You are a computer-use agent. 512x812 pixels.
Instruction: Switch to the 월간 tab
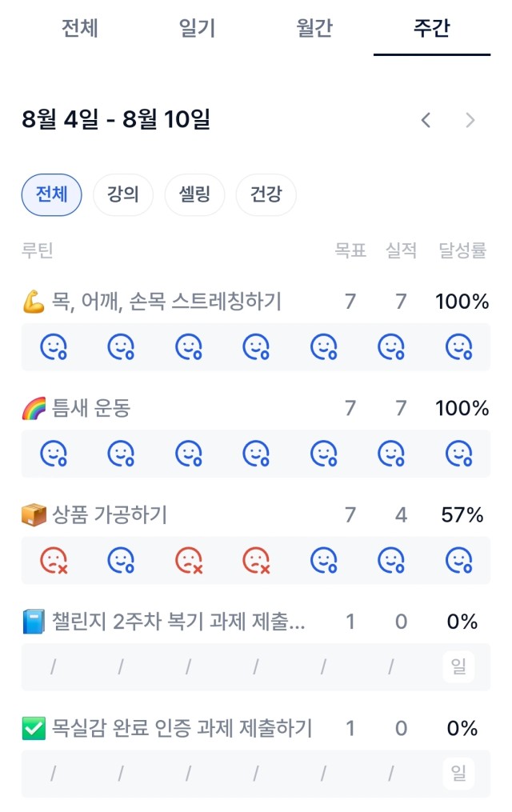314,28
